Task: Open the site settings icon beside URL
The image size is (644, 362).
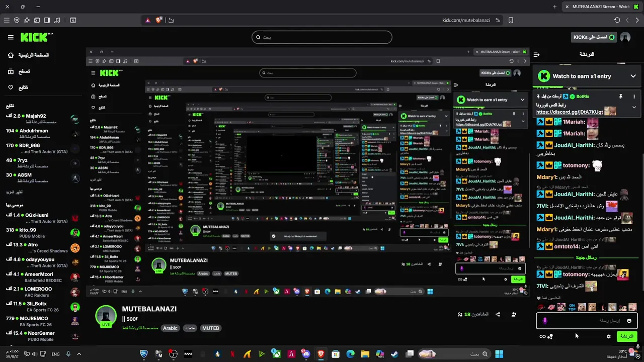Action: pyautogui.click(x=498, y=20)
